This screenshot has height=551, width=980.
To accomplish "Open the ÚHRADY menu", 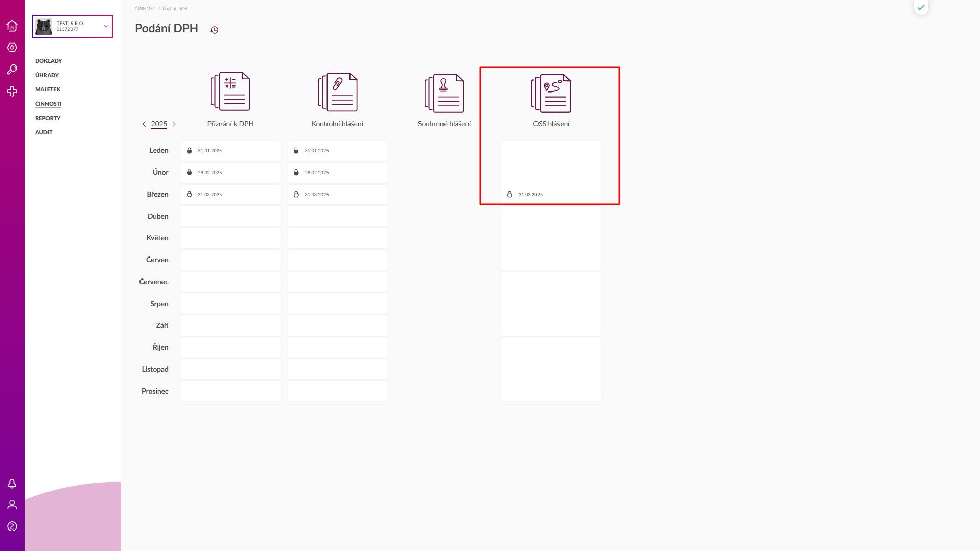I will 47,75.
